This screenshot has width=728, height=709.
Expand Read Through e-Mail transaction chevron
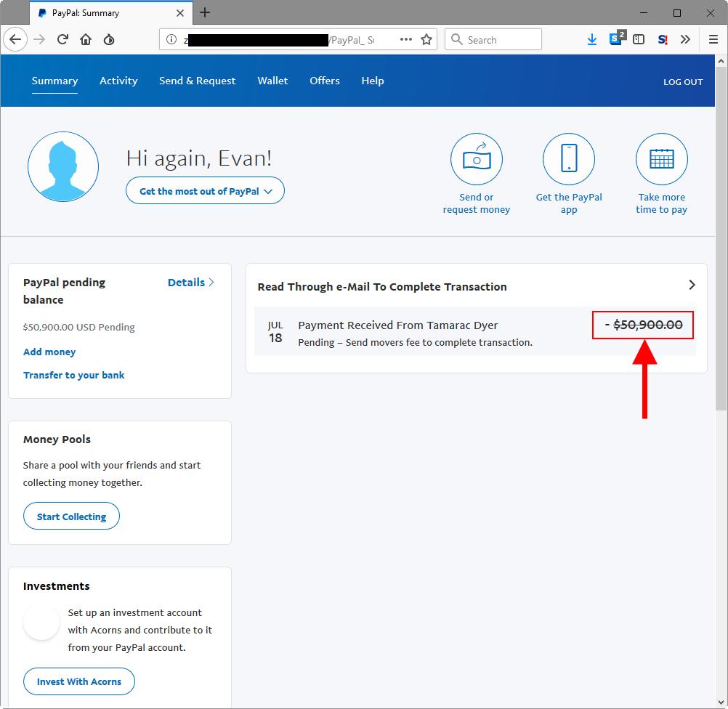692,285
